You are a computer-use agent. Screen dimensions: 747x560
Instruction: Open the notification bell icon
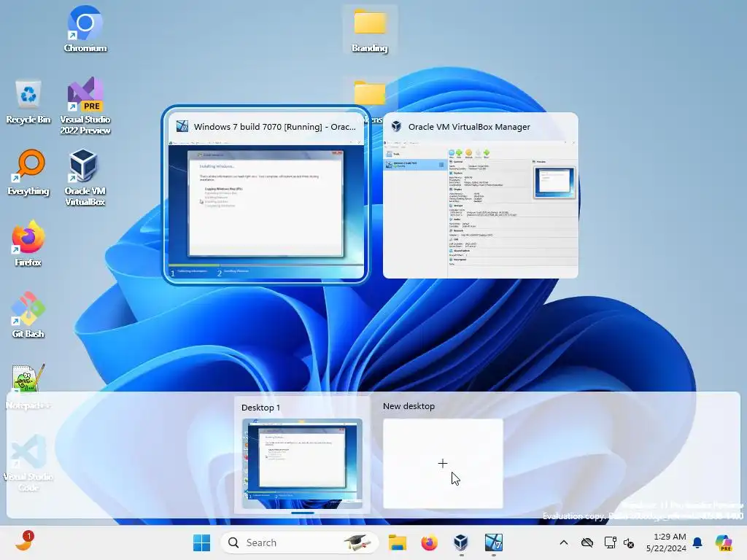(x=697, y=542)
